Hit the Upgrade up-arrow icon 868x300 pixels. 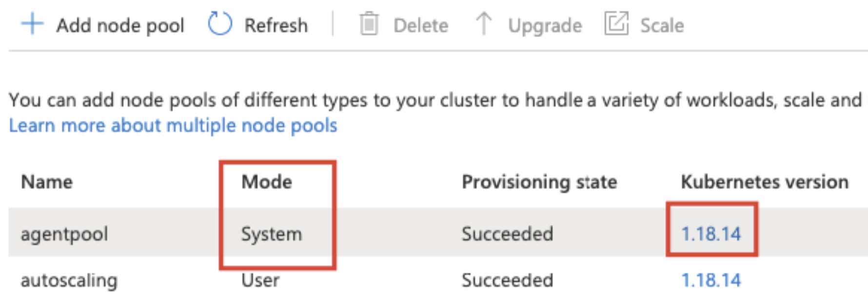pyautogui.click(x=483, y=24)
